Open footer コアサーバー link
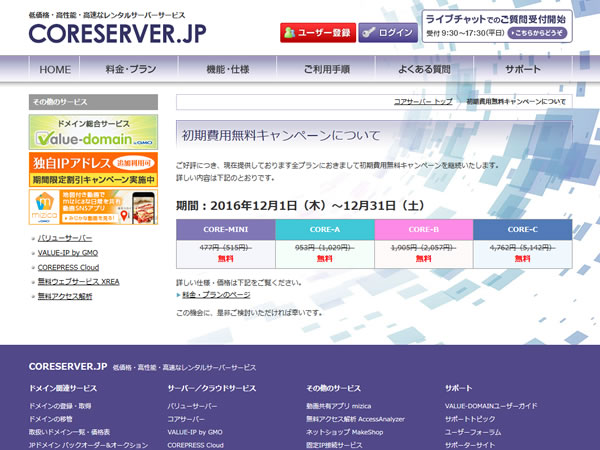 coord(186,419)
